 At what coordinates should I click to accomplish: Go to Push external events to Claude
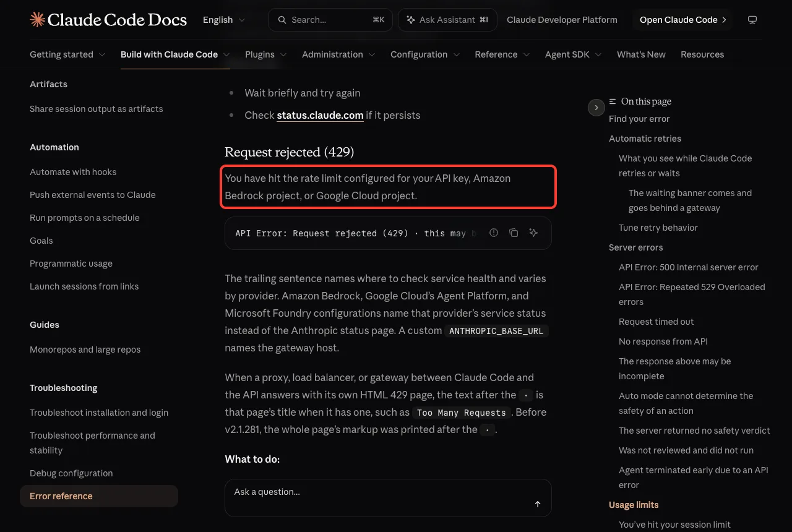tap(93, 195)
